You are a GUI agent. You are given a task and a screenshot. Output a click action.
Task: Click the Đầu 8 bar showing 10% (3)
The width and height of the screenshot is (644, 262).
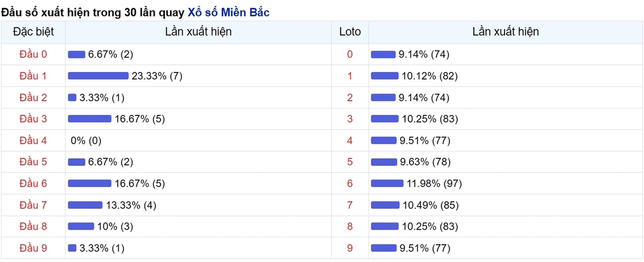tap(81, 227)
